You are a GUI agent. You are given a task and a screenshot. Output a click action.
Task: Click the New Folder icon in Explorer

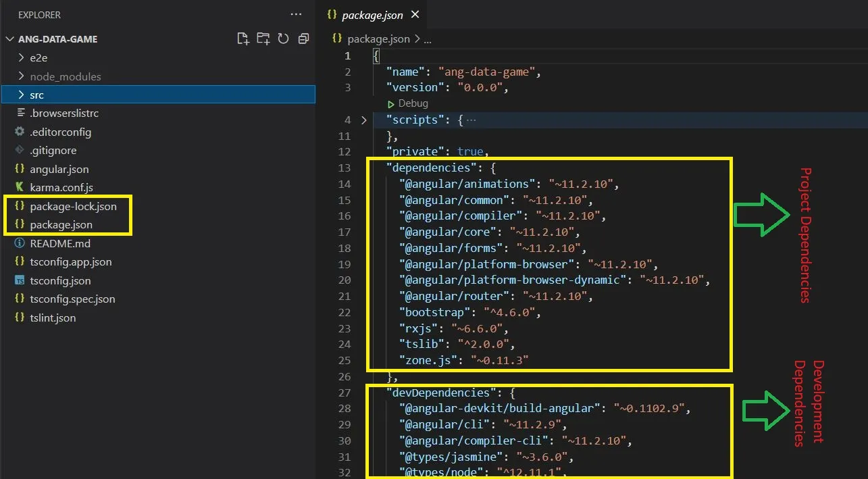263,39
